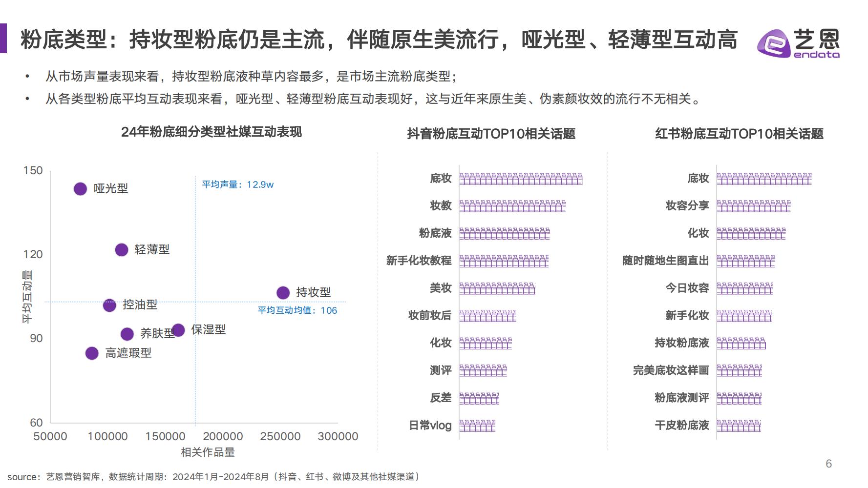Click the 反差 bar in Douyin chart
This screenshot has height=488, width=868.
coord(479,398)
